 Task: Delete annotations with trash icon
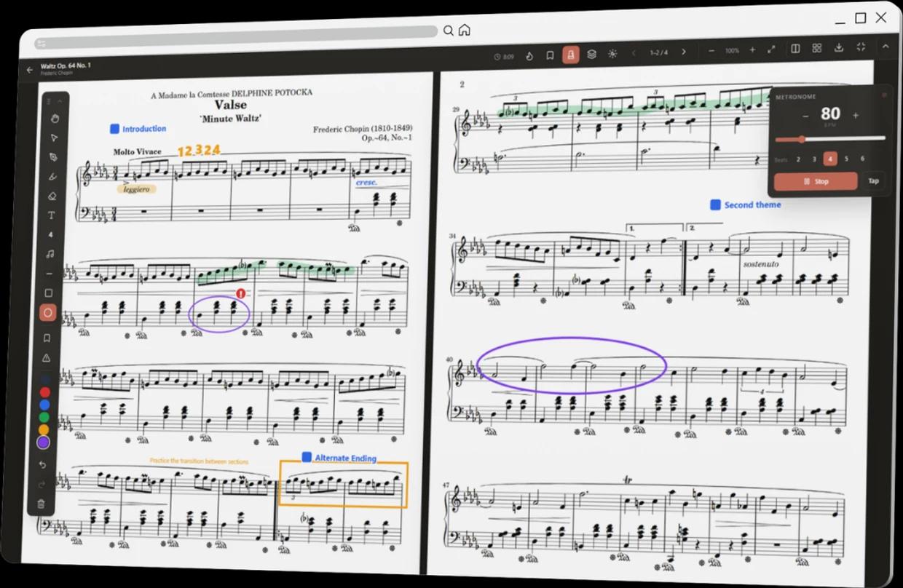coord(41,504)
